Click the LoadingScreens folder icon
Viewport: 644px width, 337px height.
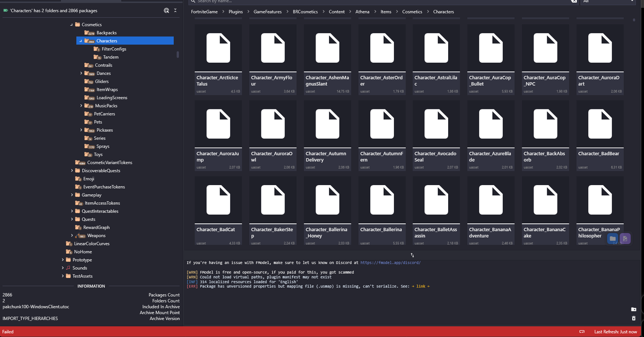click(90, 98)
